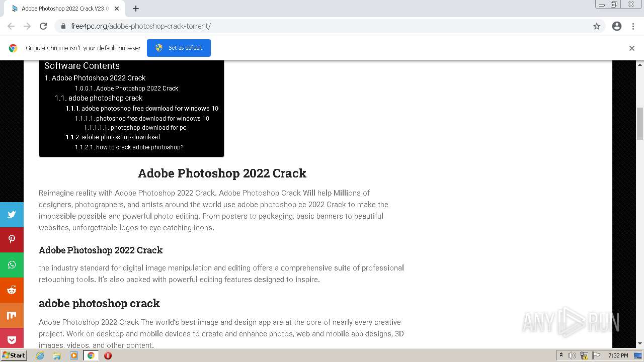This screenshot has width=644, height=362.
Task: Click the network tray icon
Action: point(584,355)
